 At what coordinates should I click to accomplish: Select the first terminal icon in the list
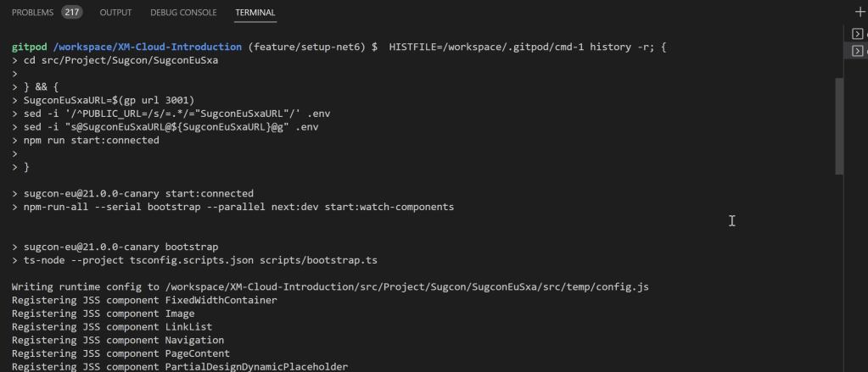pyautogui.click(x=858, y=34)
